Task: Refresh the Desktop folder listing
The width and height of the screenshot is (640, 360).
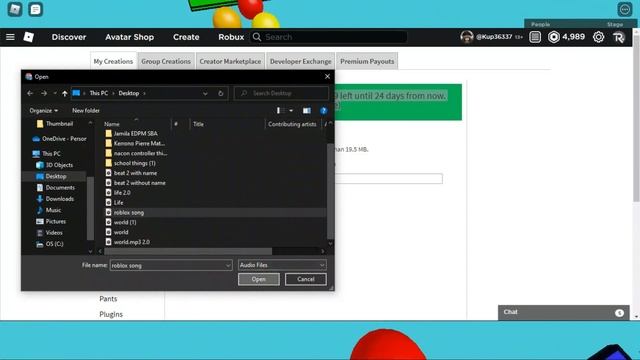Action: (x=220, y=93)
